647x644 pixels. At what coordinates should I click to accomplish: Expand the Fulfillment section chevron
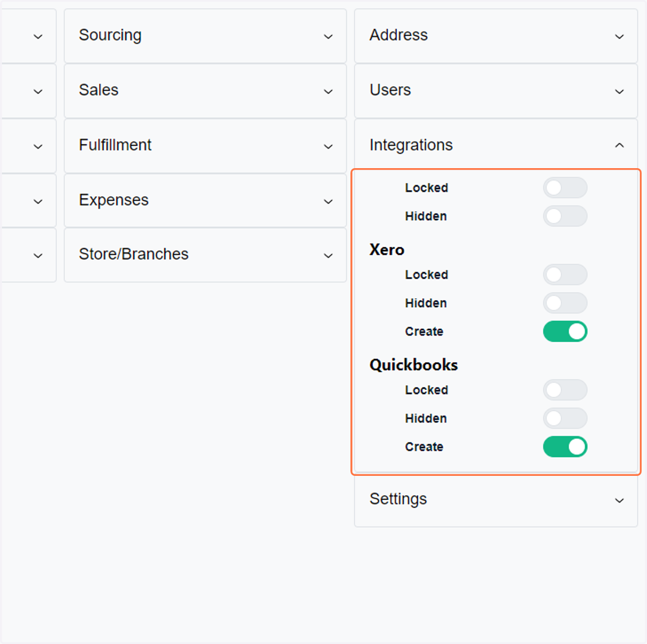click(x=328, y=147)
